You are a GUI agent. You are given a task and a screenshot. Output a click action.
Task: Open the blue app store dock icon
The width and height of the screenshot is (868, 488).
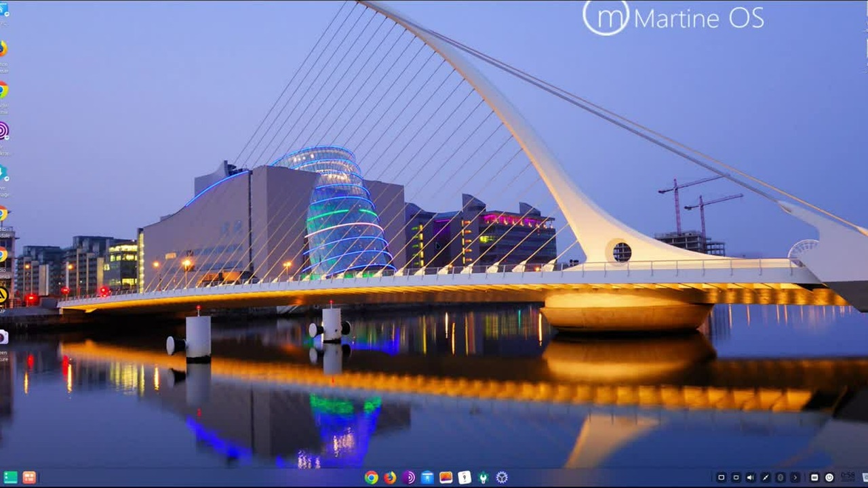coord(427,477)
